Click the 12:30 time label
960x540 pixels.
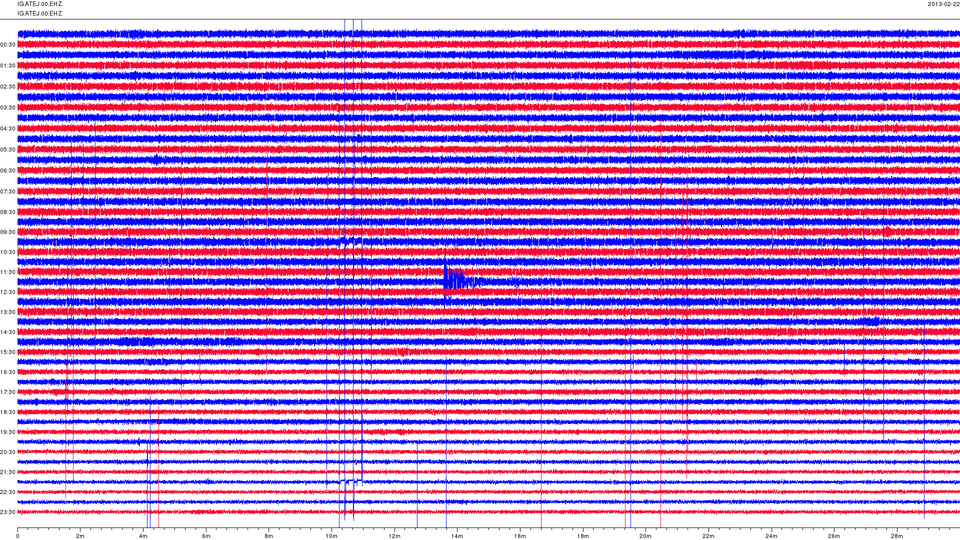coord(8,292)
